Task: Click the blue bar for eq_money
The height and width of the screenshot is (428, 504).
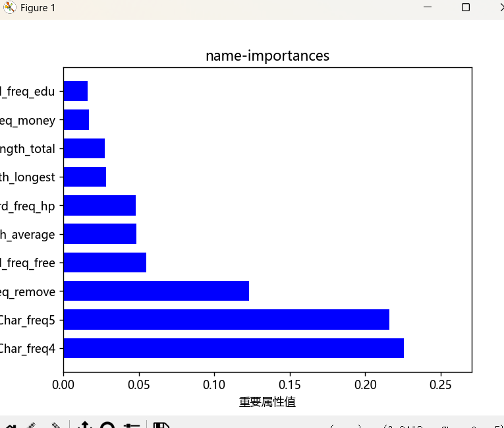Action: [76, 120]
